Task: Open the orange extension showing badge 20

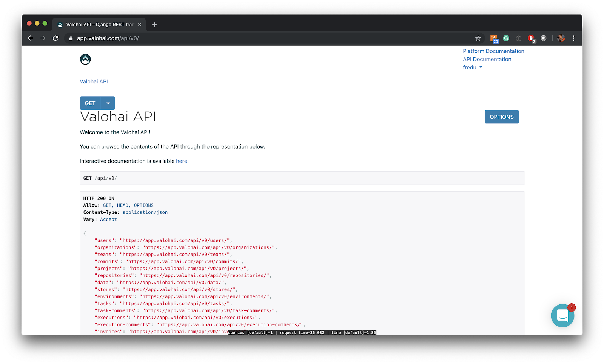Action: (494, 38)
